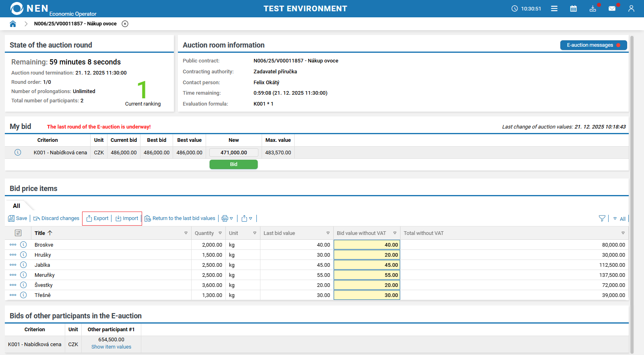Expand the Last bid value column filter
644x355 pixels.
point(328,233)
